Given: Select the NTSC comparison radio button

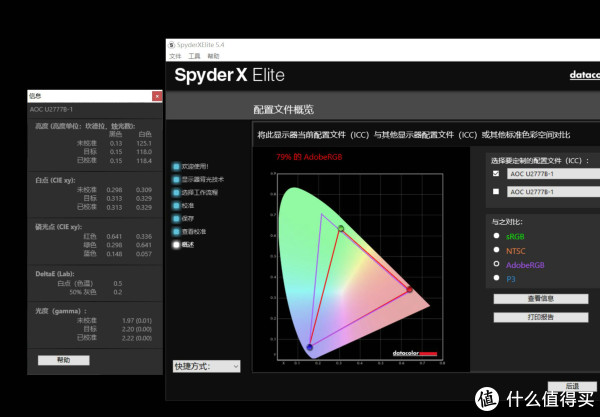Looking at the screenshot, I should (496, 250).
